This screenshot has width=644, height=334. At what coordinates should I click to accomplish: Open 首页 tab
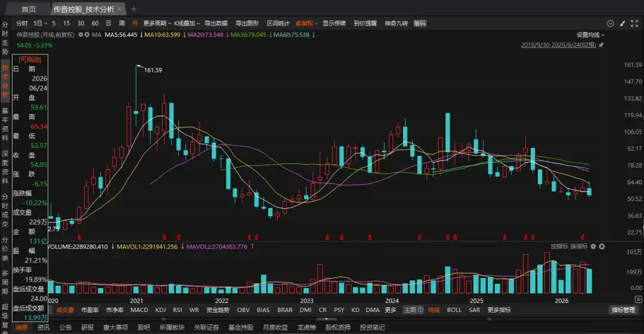[x=29, y=9]
